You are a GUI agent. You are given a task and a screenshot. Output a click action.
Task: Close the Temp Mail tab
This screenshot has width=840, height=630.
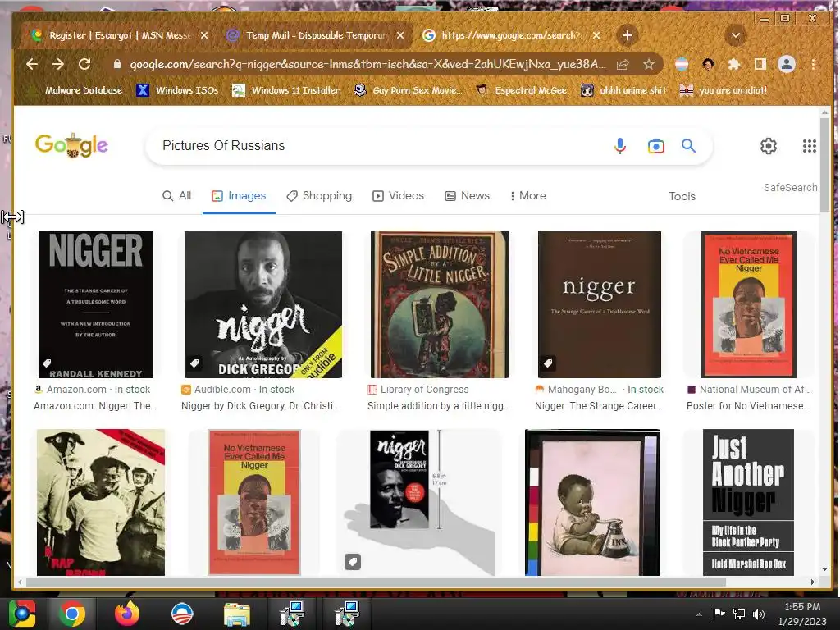400,35
